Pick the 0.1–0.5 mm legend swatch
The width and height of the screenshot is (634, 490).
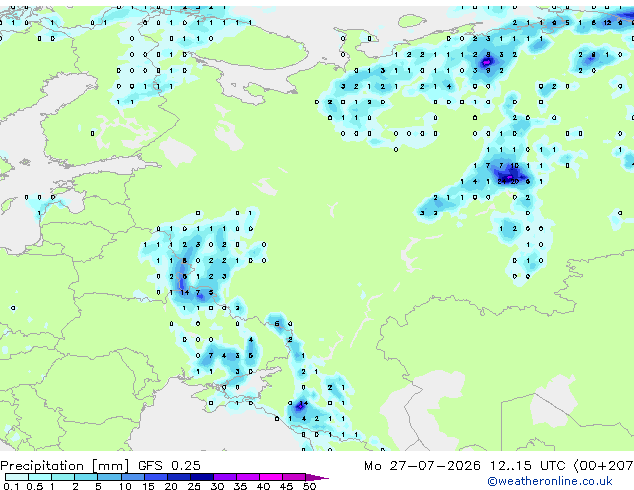pos(17,477)
